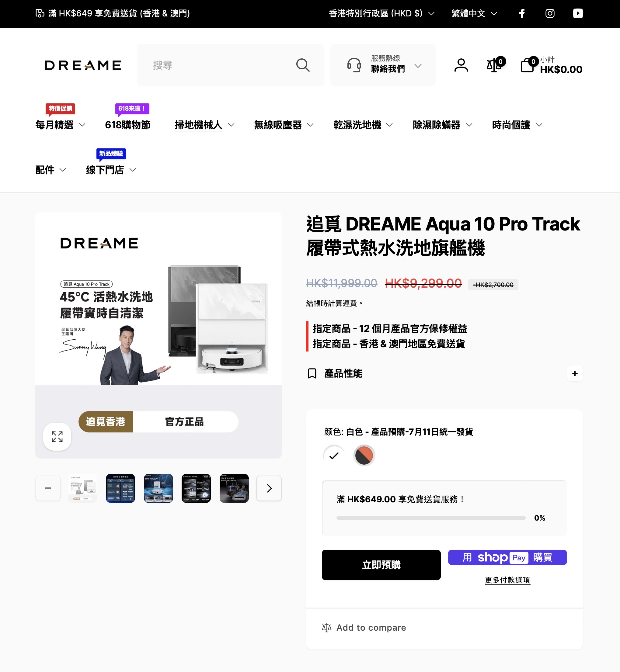Click the bookmark icon beside 產品性能
This screenshot has width=620, height=672.
tap(312, 373)
